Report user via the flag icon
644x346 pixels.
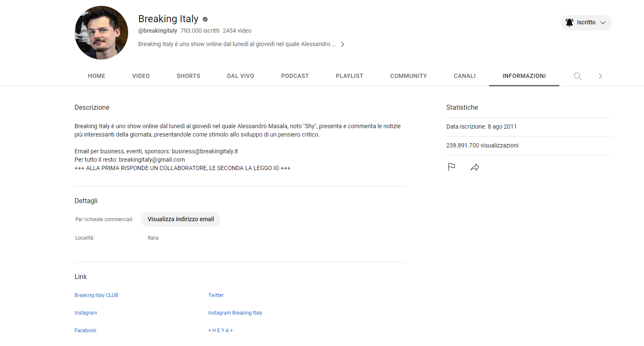coord(451,167)
